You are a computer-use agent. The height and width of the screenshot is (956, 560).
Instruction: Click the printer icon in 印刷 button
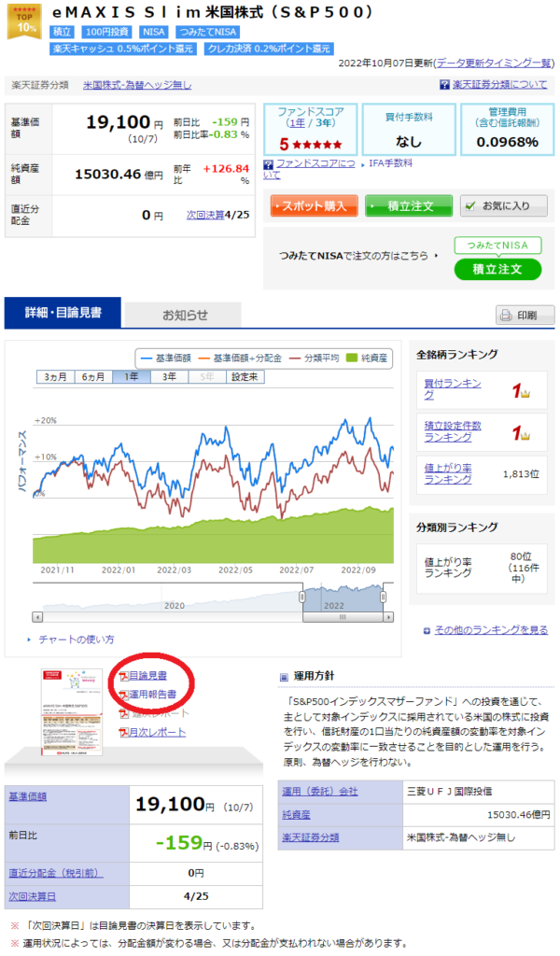coord(506,316)
